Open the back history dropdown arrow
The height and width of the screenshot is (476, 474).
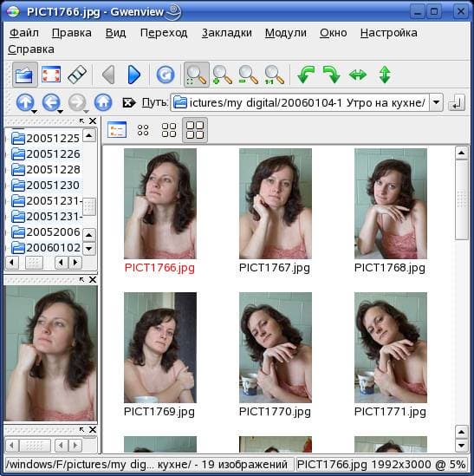61,111
